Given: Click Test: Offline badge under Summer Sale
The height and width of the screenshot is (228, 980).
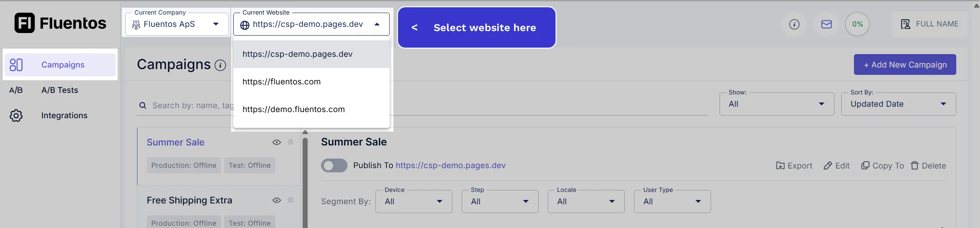Looking at the screenshot, I should coord(250,165).
